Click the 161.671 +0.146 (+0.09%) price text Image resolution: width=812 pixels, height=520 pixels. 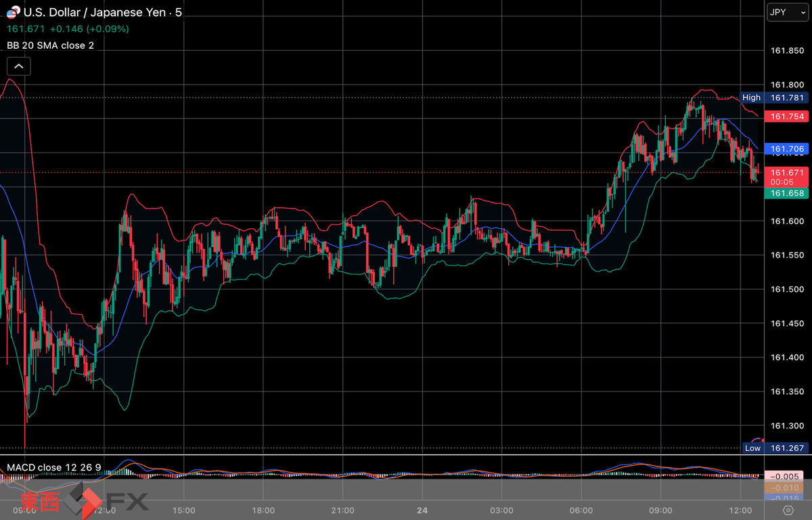pyautogui.click(x=68, y=28)
